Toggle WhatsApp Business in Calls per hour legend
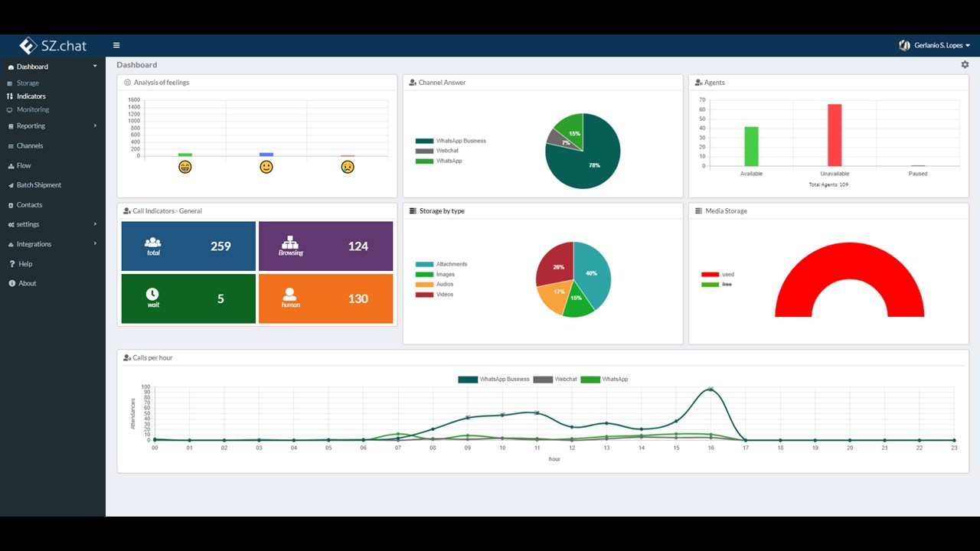980x551 pixels. coord(494,380)
